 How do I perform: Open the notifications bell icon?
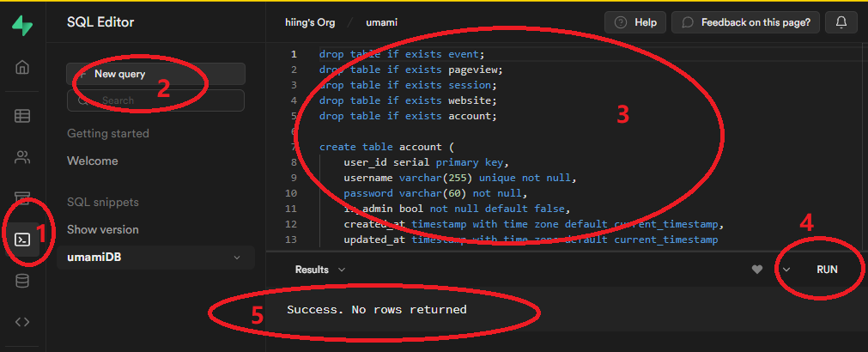[841, 22]
